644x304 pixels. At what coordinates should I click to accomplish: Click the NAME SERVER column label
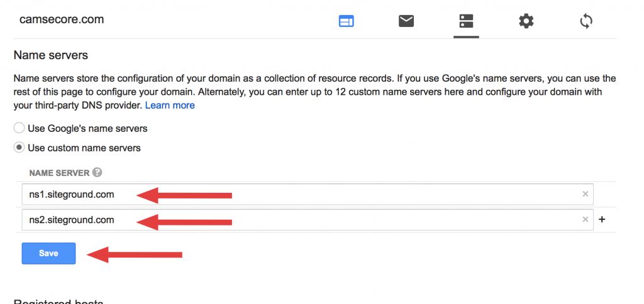59,173
